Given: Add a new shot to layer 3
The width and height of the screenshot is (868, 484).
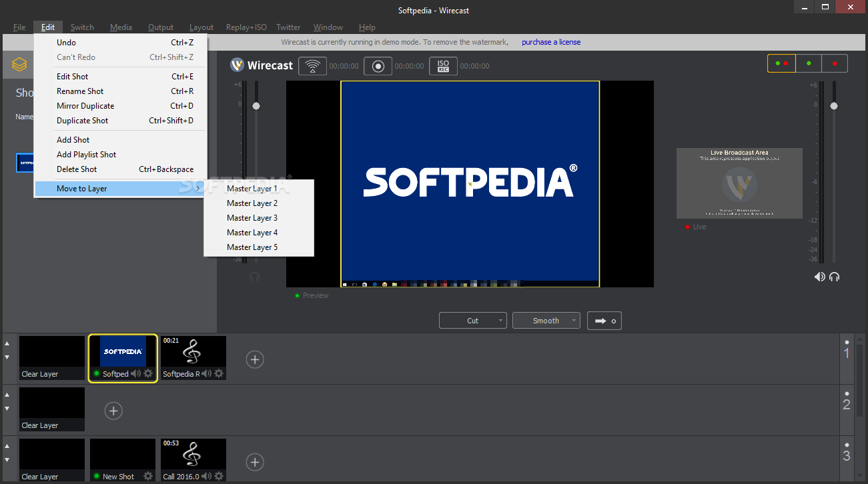Looking at the screenshot, I should point(255,462).
